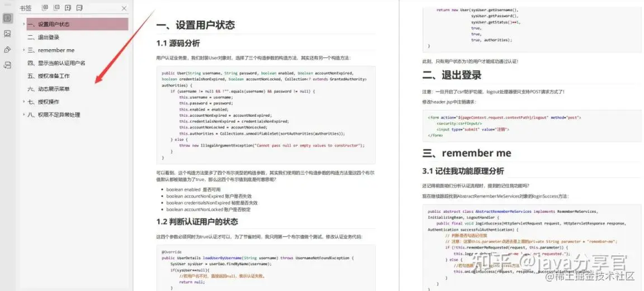This screenshot has width=644, height=291.
Task: Click the bottom sidebar icon below the pen
Action: [7, 65]
